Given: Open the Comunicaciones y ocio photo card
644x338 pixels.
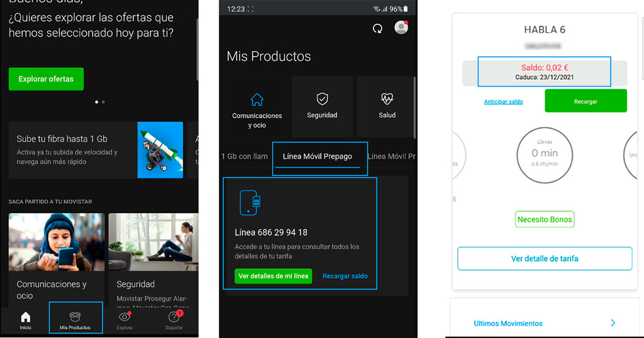Looking at the screenshot, I should pos(56,260).
